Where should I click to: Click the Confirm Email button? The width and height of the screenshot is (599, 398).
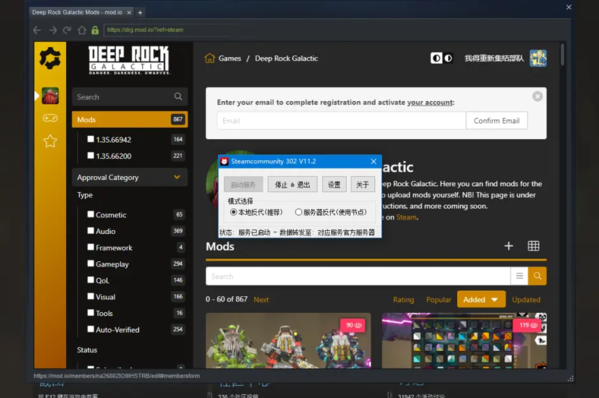coord(497,121)
